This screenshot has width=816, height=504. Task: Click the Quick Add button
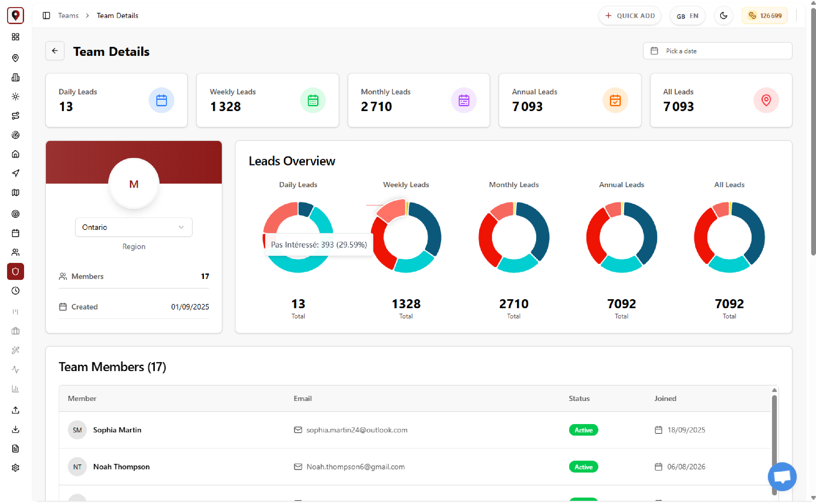630,16
